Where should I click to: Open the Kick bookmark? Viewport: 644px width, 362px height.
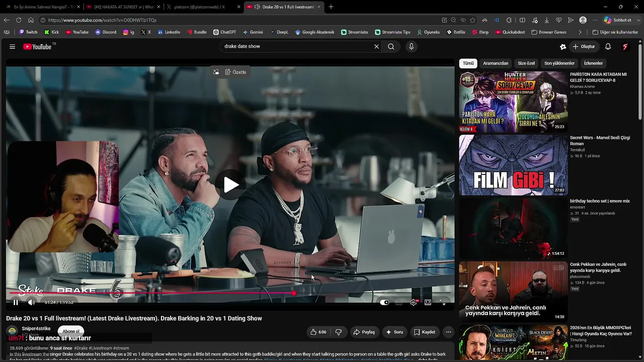click(x=52, y=32)
